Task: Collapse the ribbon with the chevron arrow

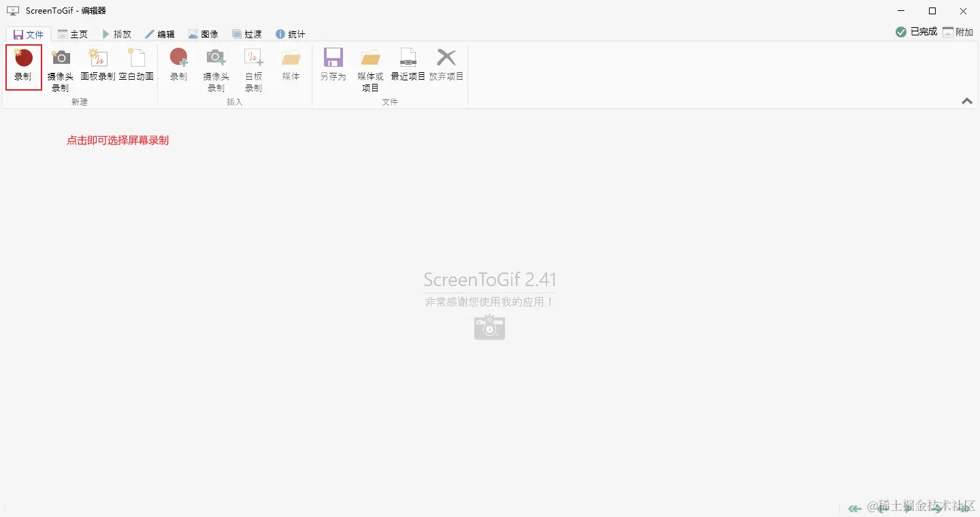Action: click(x=967, y=101)
